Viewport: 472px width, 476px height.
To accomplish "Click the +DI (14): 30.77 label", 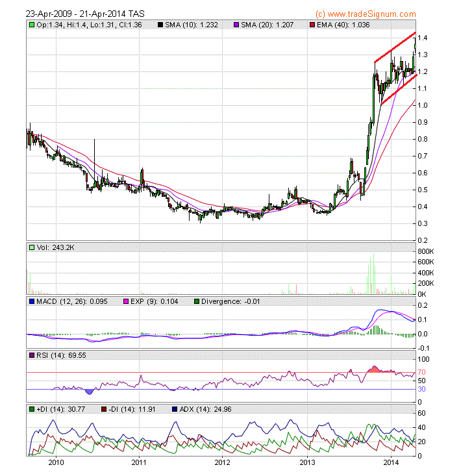I will point(61,409).
